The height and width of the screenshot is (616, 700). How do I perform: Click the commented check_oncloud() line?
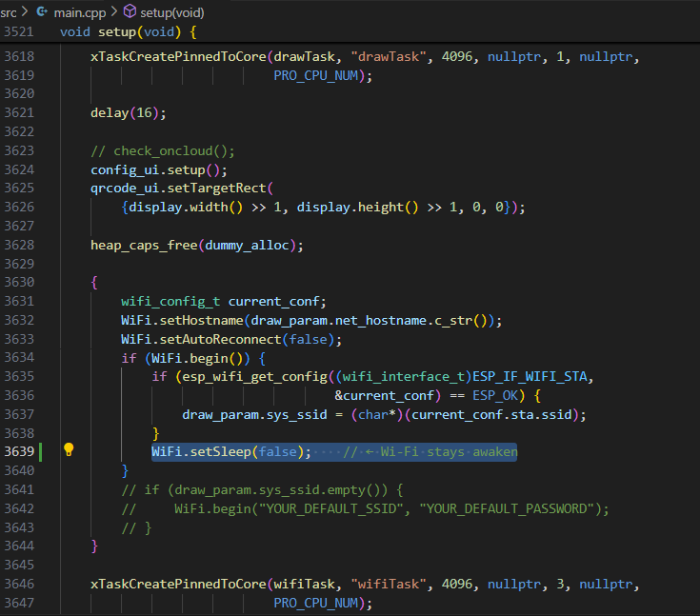(x=163, y=150)
